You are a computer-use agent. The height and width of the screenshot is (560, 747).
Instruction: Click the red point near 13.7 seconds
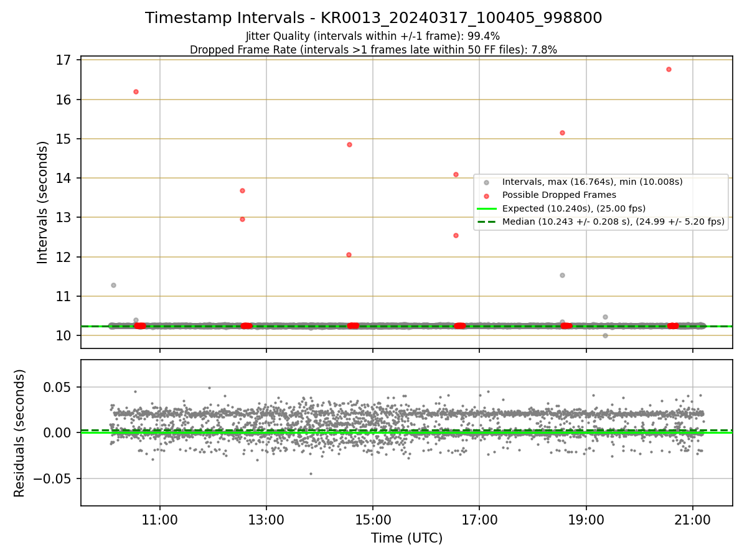point(242,190)
